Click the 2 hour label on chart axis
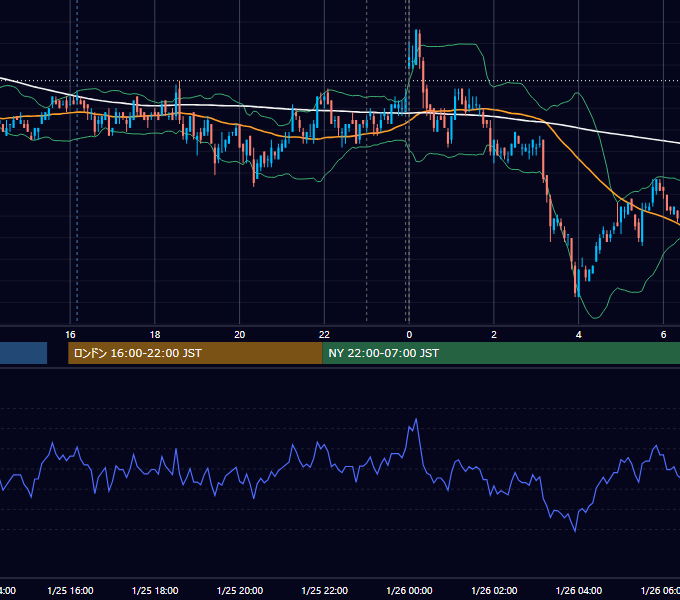 click(494, 335)
